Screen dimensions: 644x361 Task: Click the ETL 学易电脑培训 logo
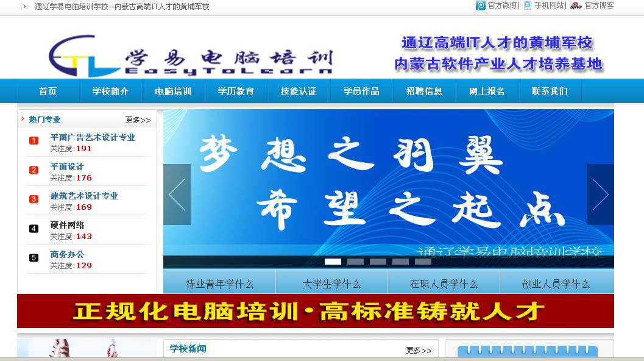coord(191,55)
